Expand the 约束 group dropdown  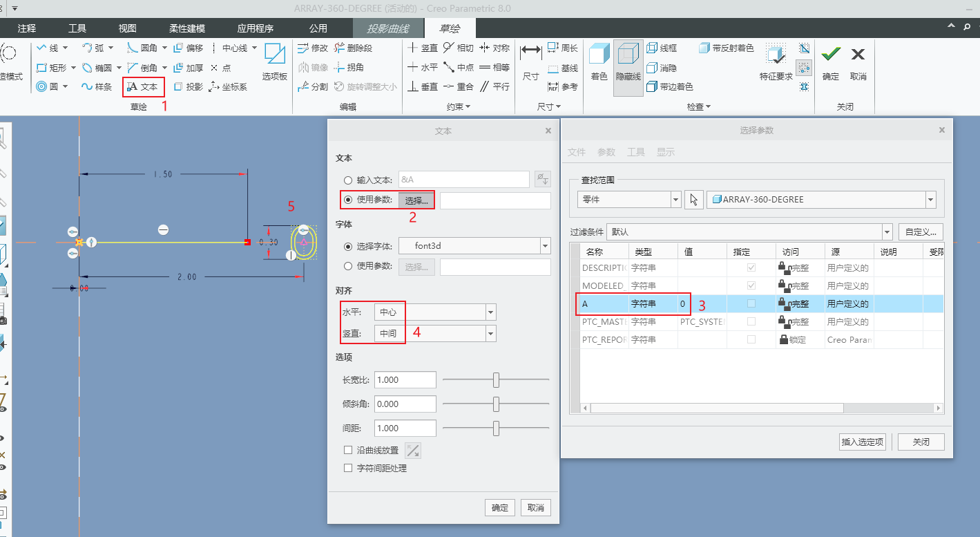[459, 106]
